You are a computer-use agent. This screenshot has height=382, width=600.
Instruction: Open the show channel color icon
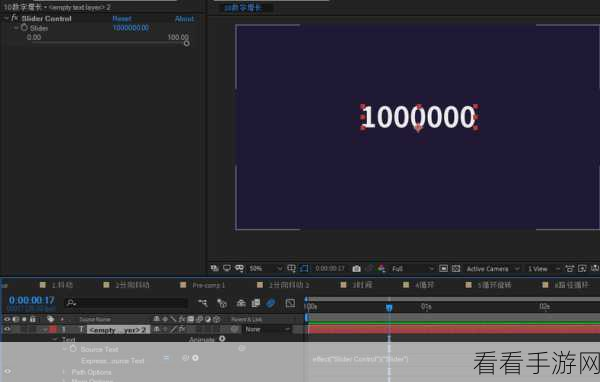(x=382, y=269)
